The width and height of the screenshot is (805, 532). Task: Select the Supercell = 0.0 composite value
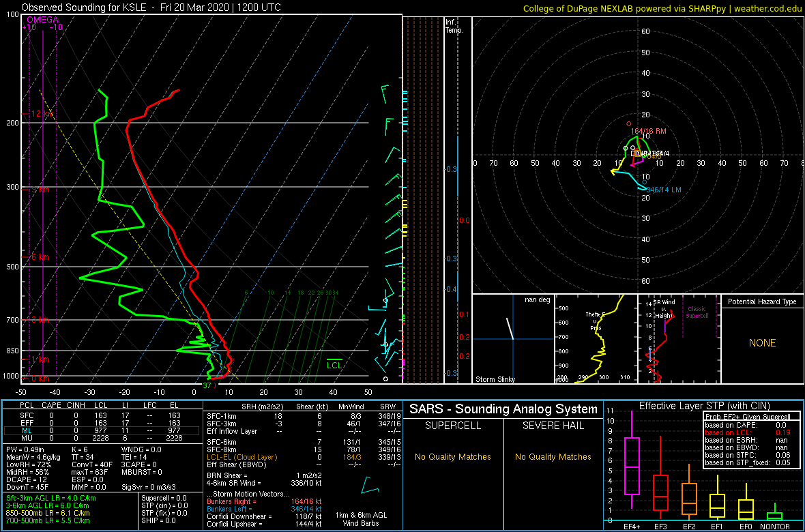pyautogui.click(x=164, y=498)
